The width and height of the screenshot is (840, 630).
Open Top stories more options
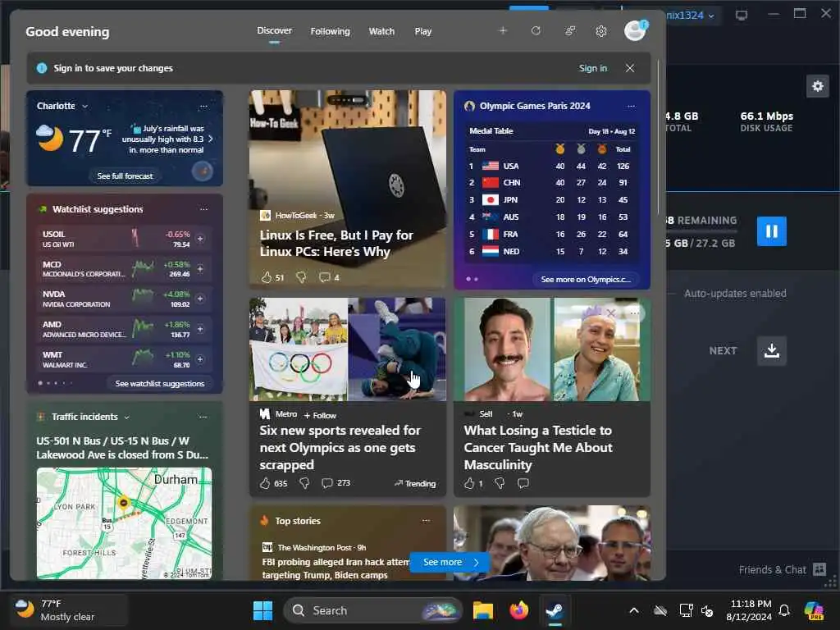[426, 521]
